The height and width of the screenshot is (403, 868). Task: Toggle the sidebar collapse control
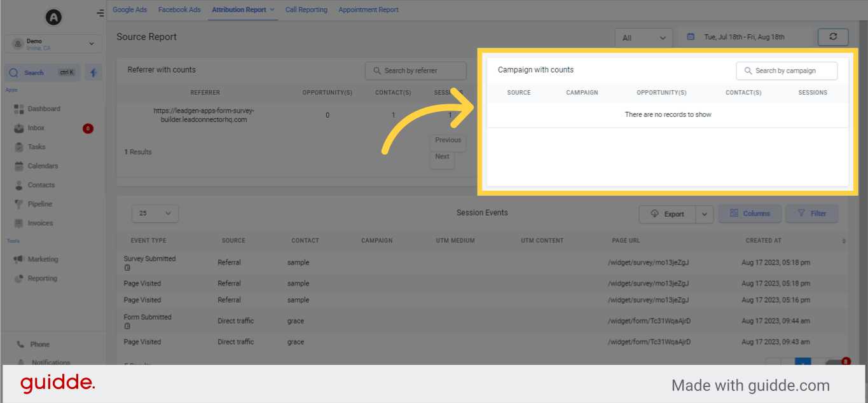pyautogui.click(x=100, y=13)
